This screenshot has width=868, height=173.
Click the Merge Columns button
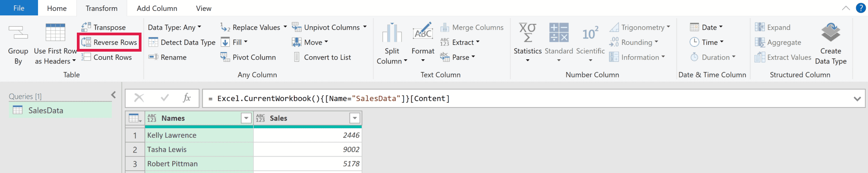coord(472,27)
